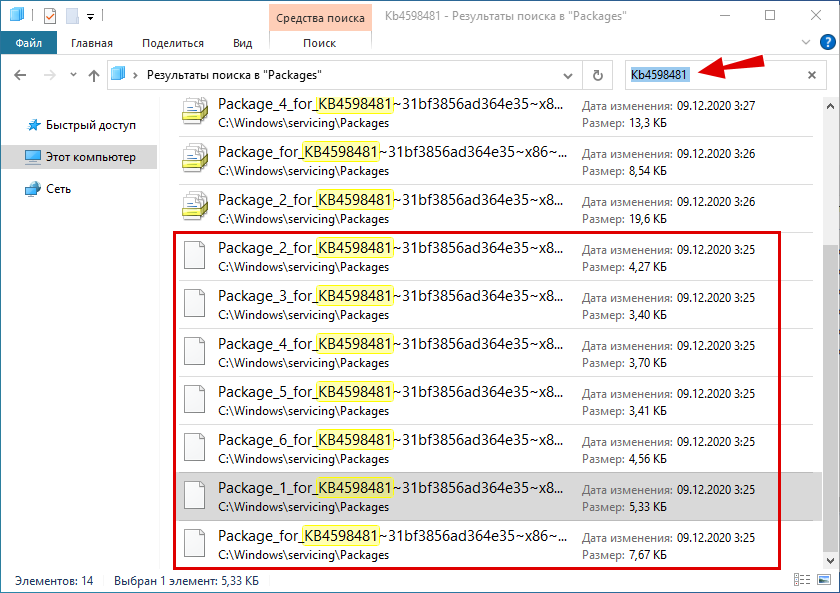Switch to details view layout icon
This screenshot has height=593, width=840.
click(802, 580)
